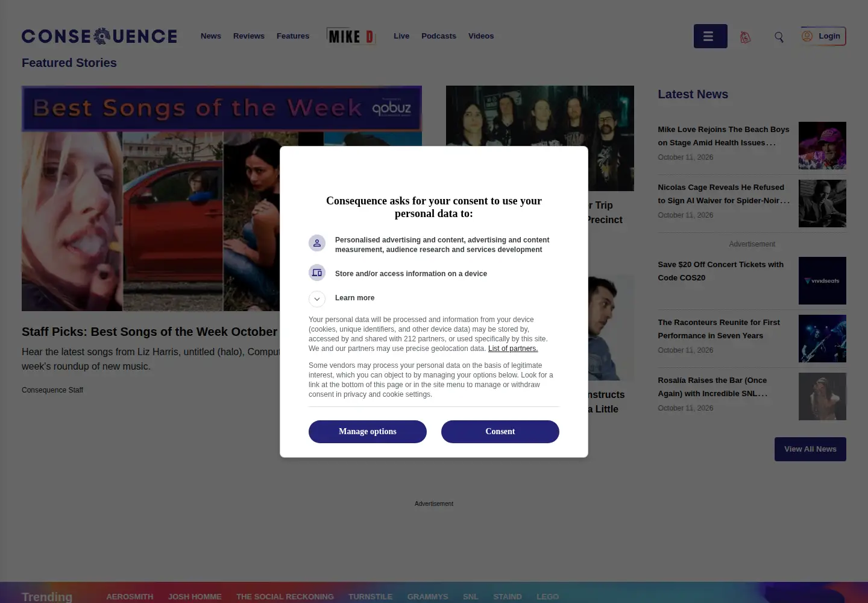Open Rosalía Raises the Bar headline
Viewport: 868px width, 603px height.
point(712,387)
